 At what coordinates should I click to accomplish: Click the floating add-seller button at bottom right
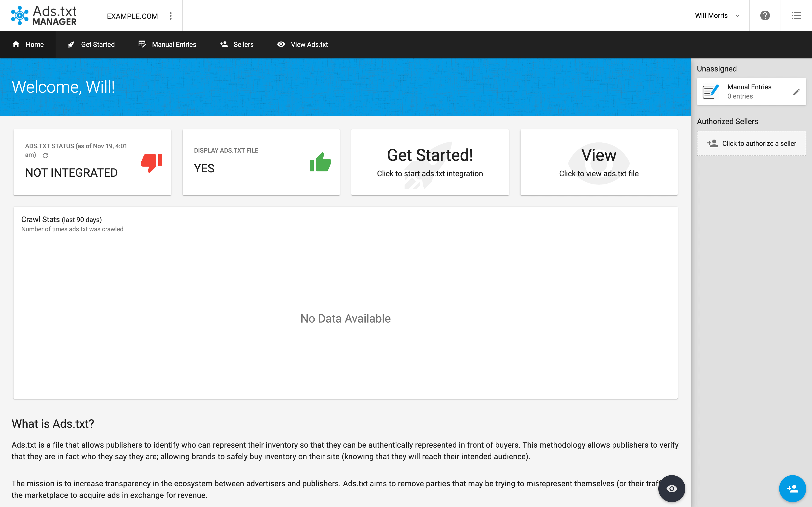[x=792, y=489]
